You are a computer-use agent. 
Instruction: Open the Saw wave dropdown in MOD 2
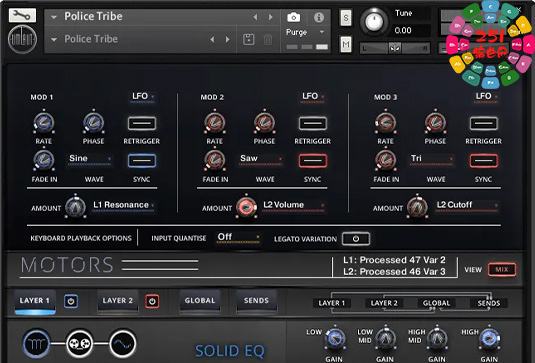261,159
